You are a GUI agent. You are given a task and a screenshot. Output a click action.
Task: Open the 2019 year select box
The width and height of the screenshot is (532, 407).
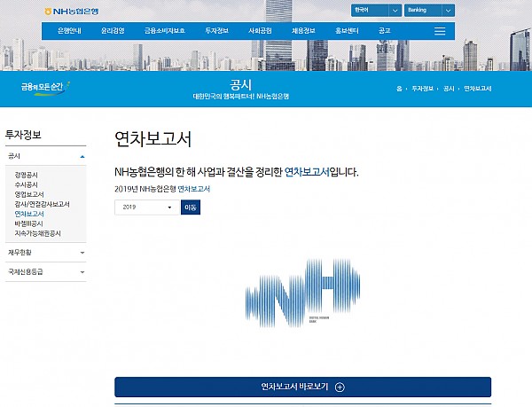[146, 207]
